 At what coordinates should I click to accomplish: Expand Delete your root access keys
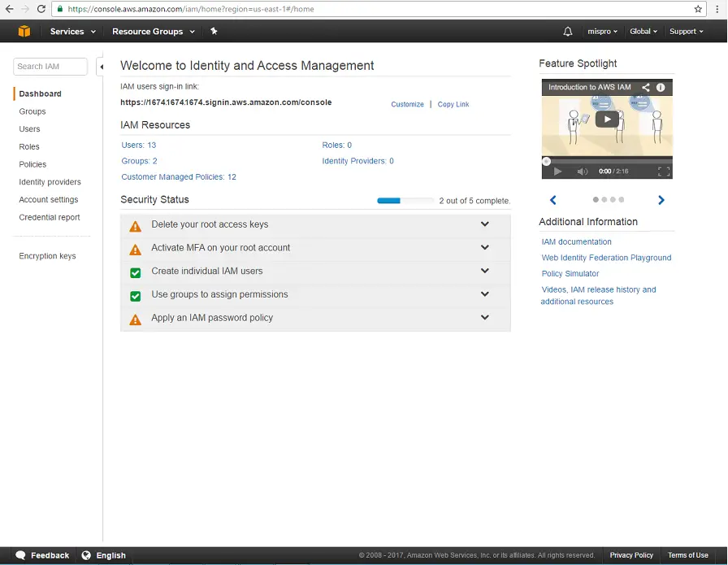pos(485,225)
